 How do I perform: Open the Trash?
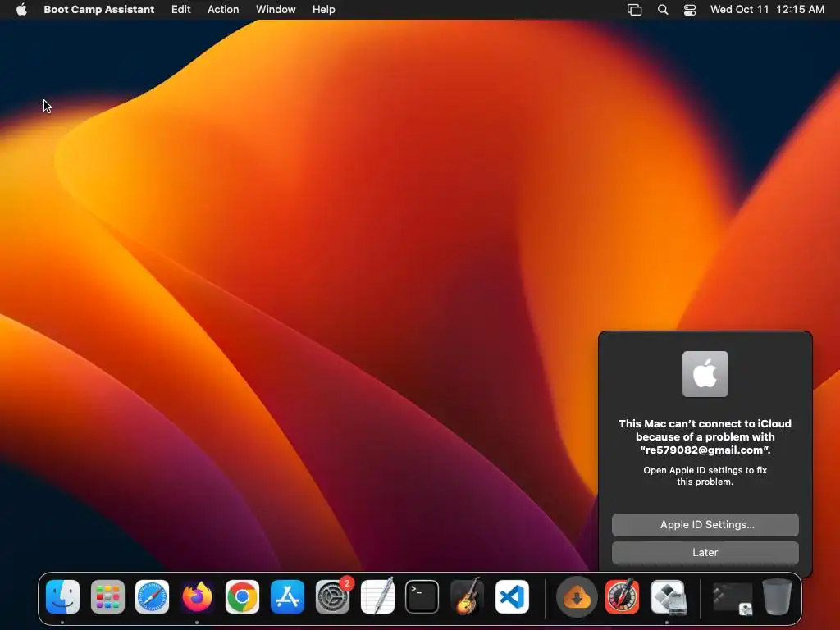click(777, 597)
